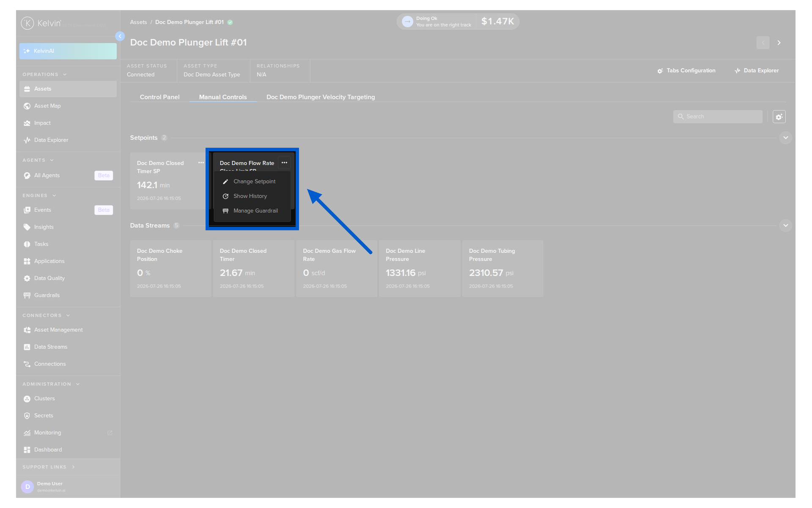Open the Clusters icon
812x508 pixels.
[x=27, y=399]
